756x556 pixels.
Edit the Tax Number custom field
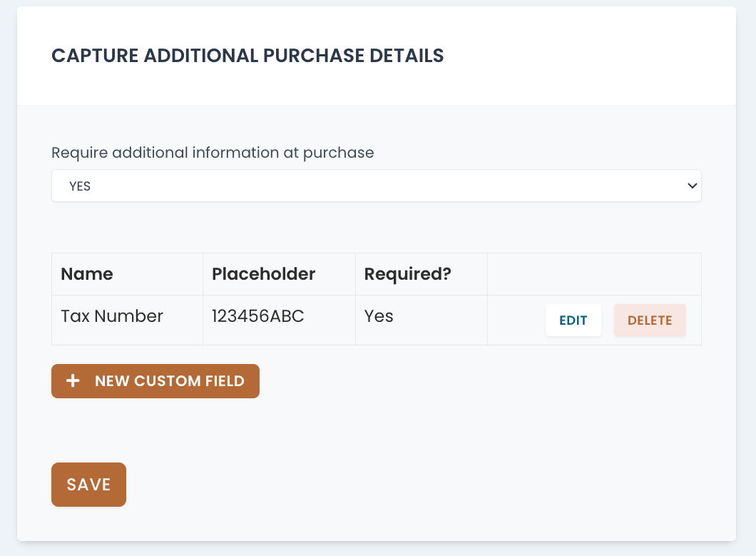tap(573, 320)
